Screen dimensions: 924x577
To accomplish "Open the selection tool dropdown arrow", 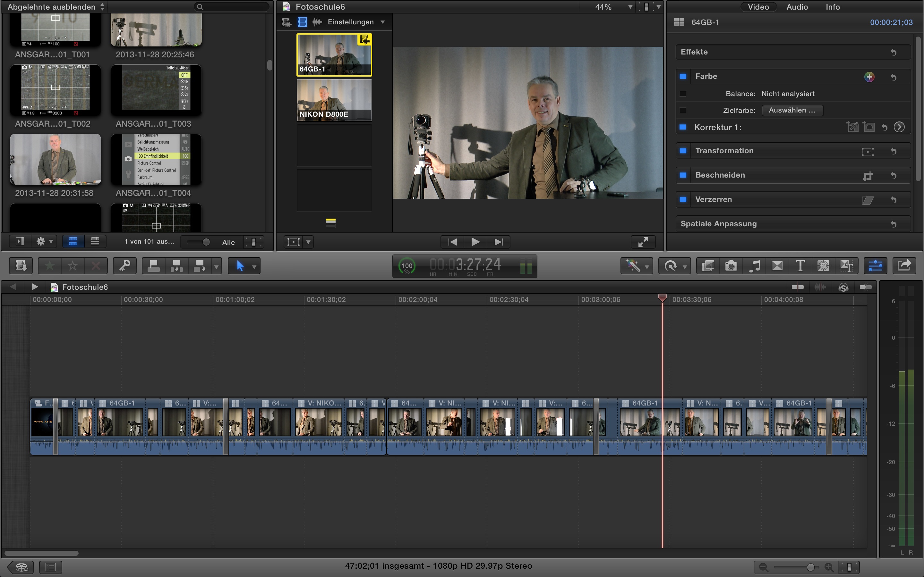I will [254, 267].
